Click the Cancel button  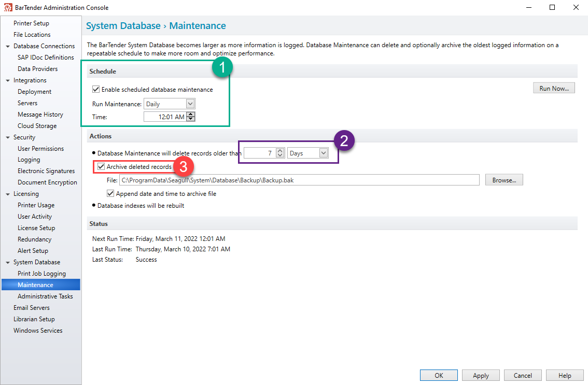[523, 375]
